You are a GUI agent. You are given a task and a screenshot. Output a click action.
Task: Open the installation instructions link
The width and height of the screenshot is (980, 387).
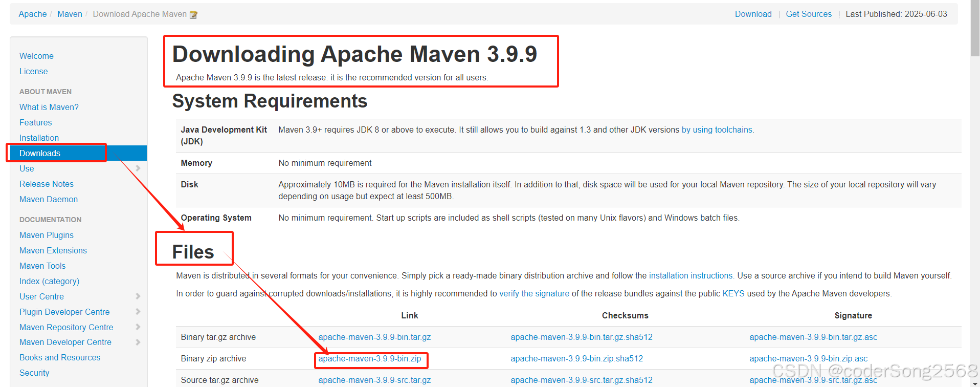pos(691,276)
